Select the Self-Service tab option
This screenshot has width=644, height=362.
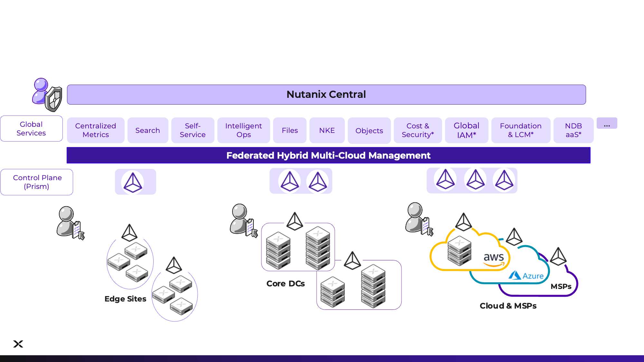[193, 130]
